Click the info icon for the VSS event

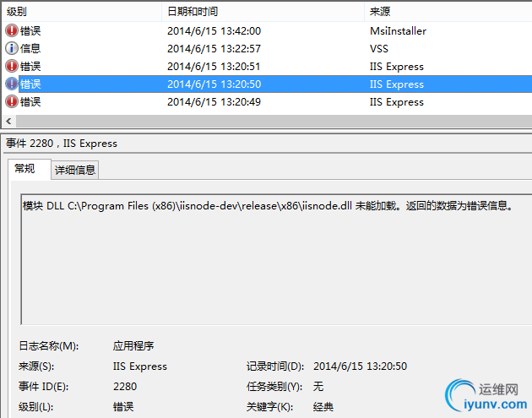12,48
